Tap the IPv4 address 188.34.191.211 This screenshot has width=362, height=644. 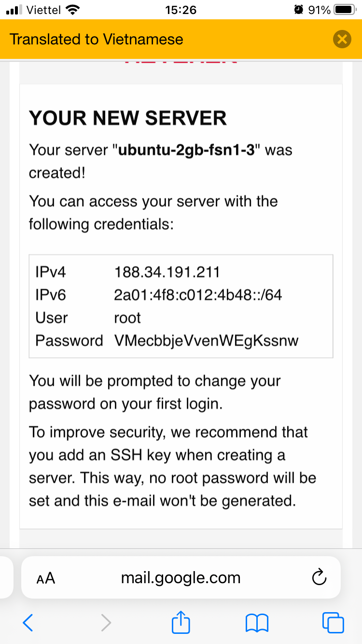coord(167,272)
